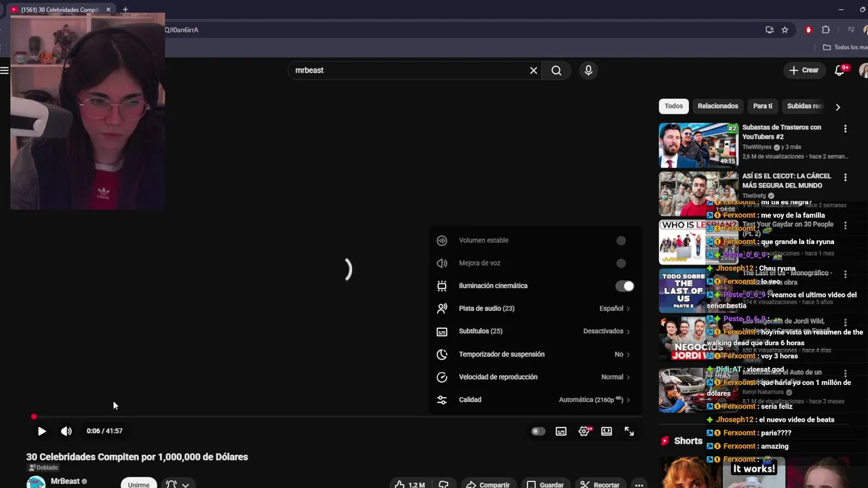Click the Guardar button
868x488 pixels.
[546, 485]
